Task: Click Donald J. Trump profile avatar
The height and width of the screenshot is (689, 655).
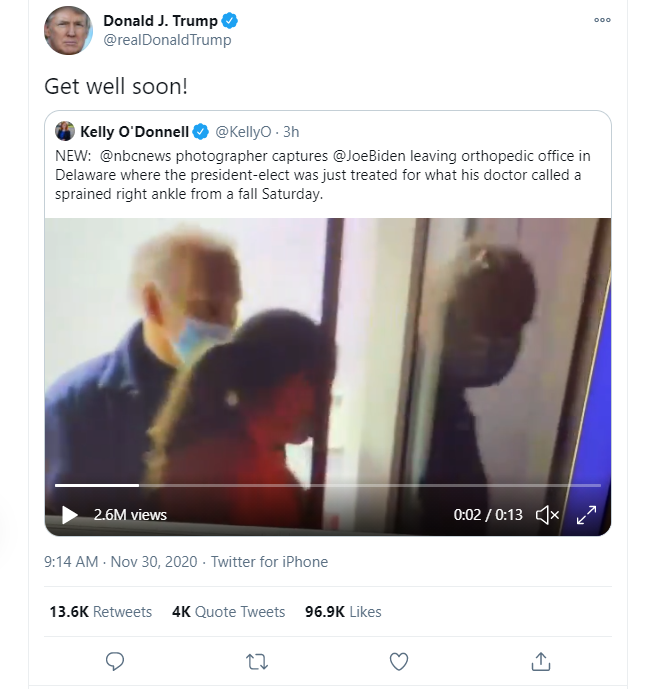Action: (68, 31)
